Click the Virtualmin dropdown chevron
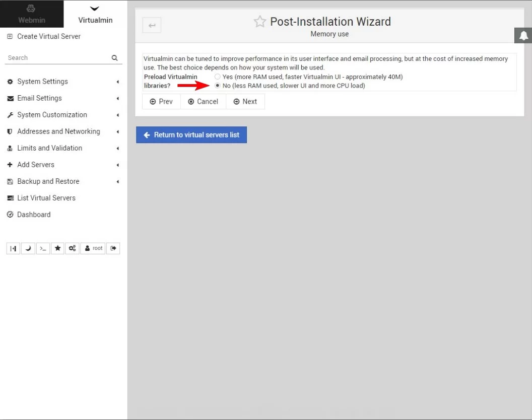Viewport: 532px width, 420px height. [95, 9]
